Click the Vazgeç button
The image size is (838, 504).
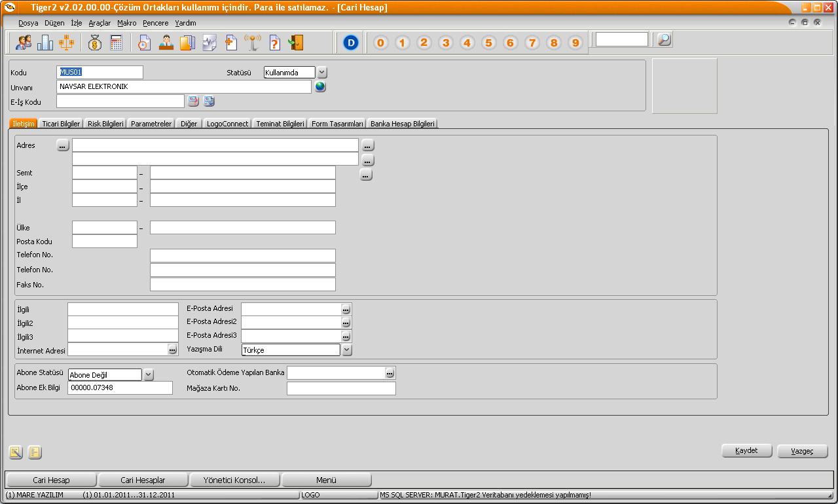click(803, 452)
